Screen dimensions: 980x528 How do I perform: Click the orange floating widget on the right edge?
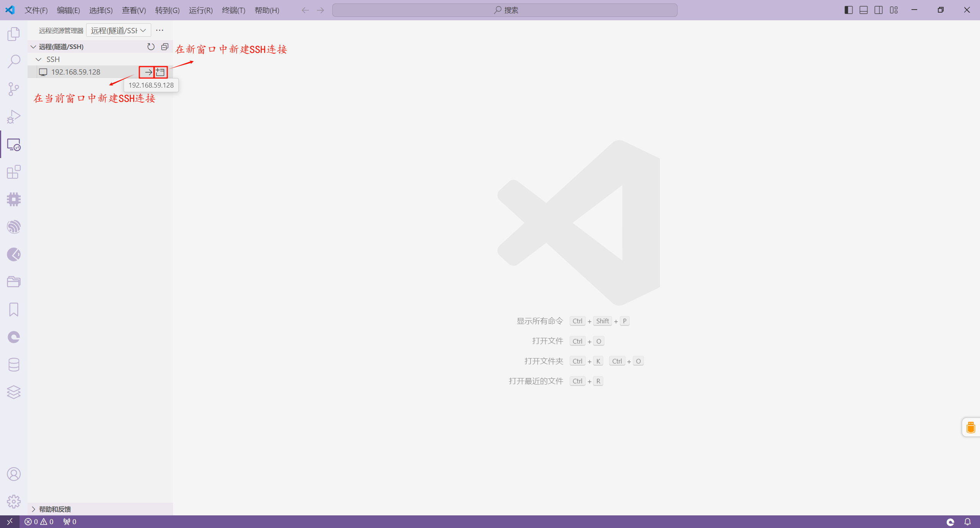point(971,427)
